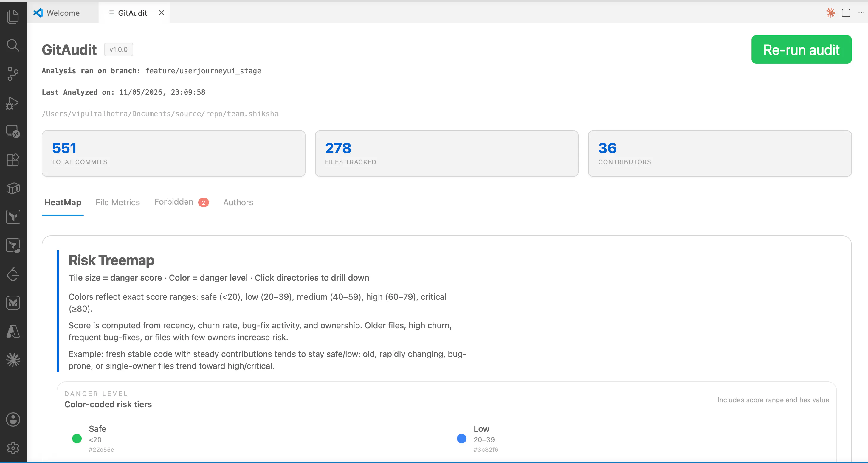The image size is (868, 463).
Task: Click the repository path text
Action: 160,114
